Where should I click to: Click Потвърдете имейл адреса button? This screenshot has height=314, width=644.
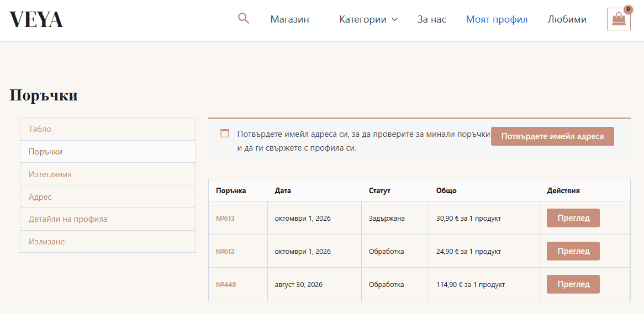tap(552, 136)
